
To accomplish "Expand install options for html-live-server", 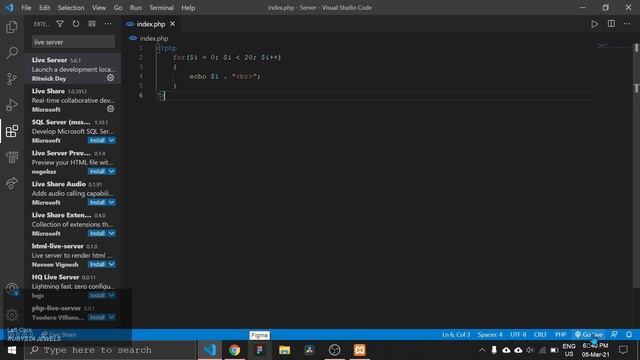I will (x=112, y=264).
